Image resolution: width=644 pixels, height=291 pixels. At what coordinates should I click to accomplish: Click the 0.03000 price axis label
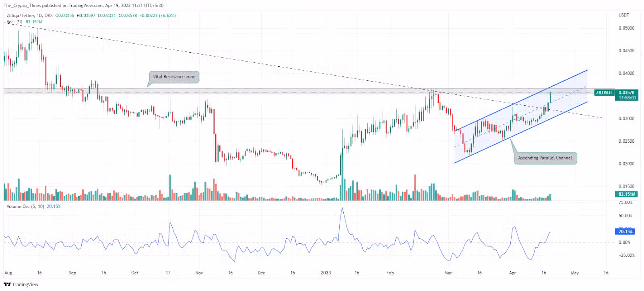626,119
